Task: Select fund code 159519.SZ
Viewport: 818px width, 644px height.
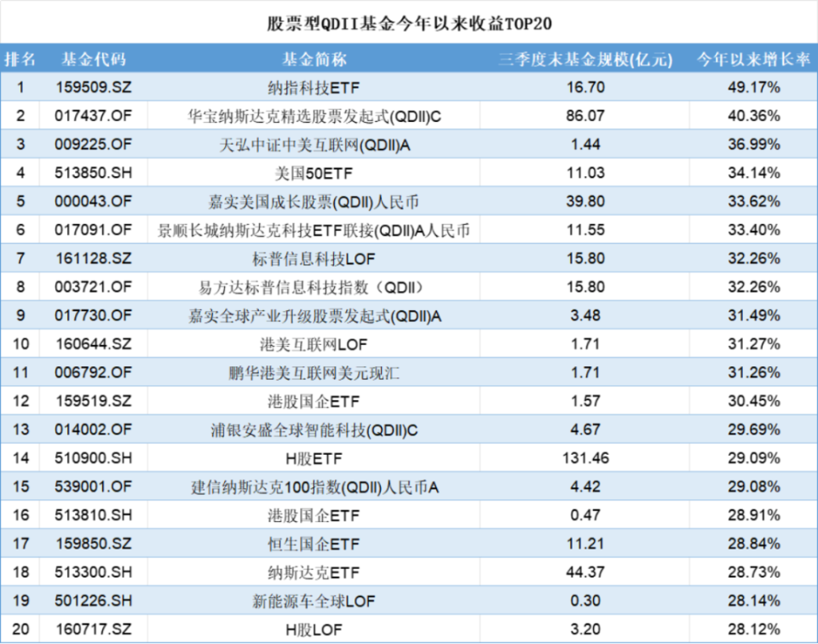Action: 94,401
